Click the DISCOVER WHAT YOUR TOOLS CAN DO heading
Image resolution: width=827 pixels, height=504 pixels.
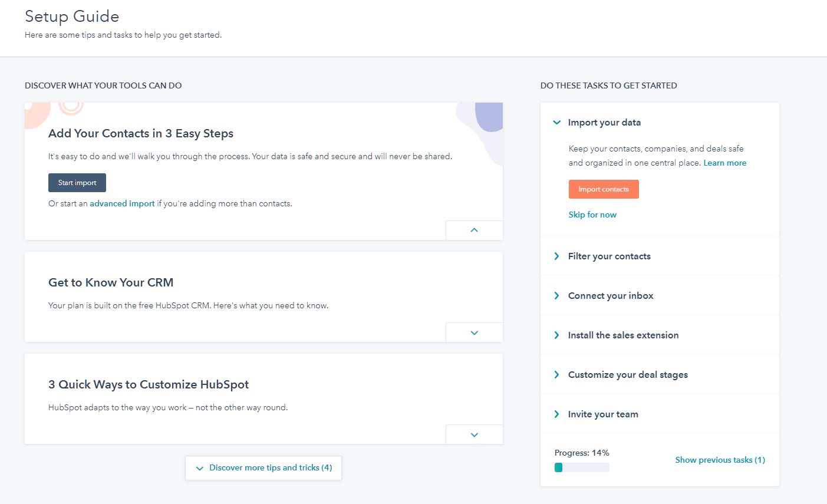tap(103, 85)
